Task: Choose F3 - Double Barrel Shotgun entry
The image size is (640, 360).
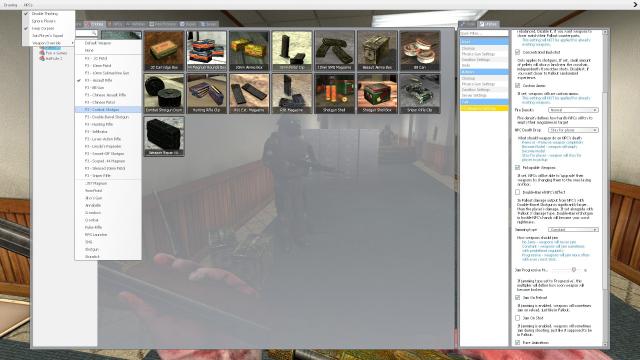Action: tap(108, 117)
